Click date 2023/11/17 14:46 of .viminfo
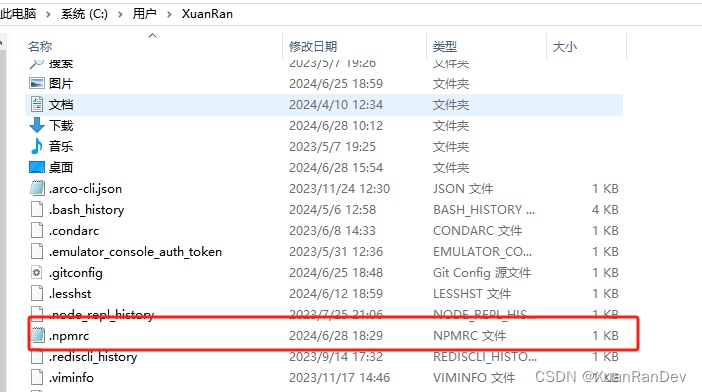 339,378
